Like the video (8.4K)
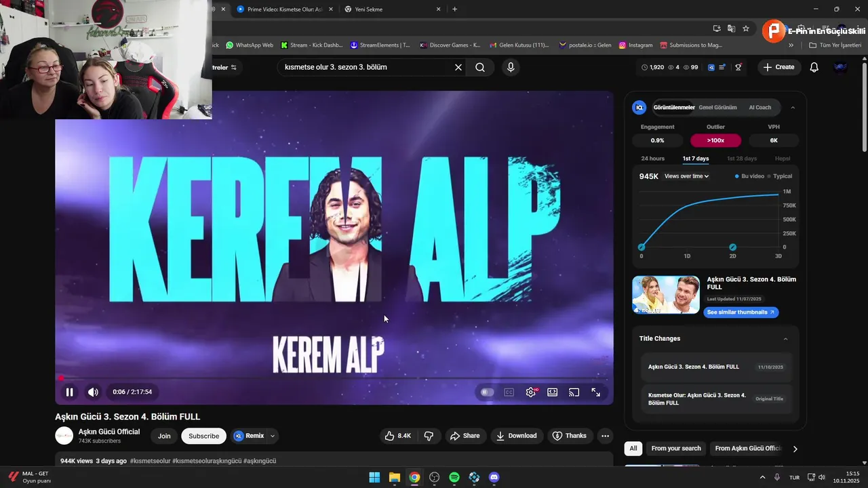 398,436
